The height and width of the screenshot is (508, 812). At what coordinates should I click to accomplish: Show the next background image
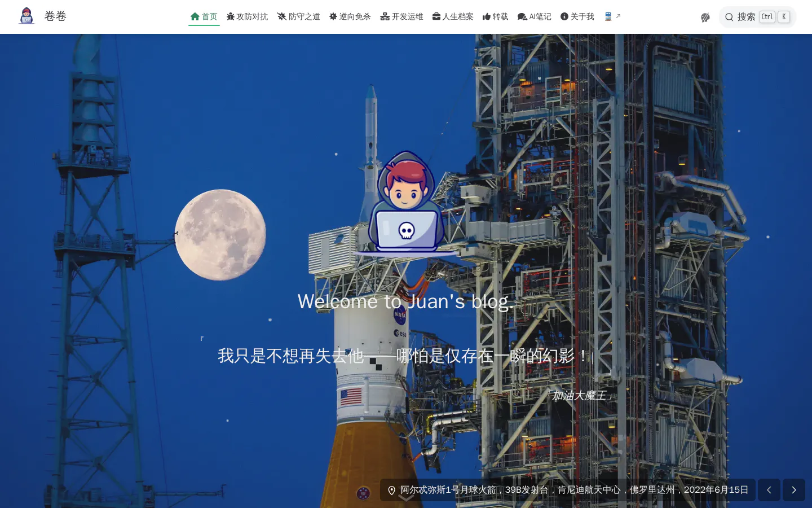point(794,490)
